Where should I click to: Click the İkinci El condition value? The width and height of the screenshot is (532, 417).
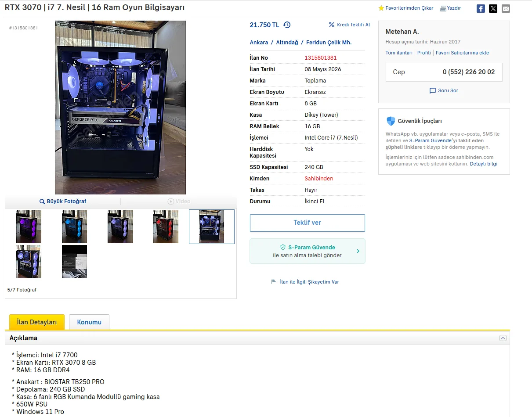(x=315, y=201)
